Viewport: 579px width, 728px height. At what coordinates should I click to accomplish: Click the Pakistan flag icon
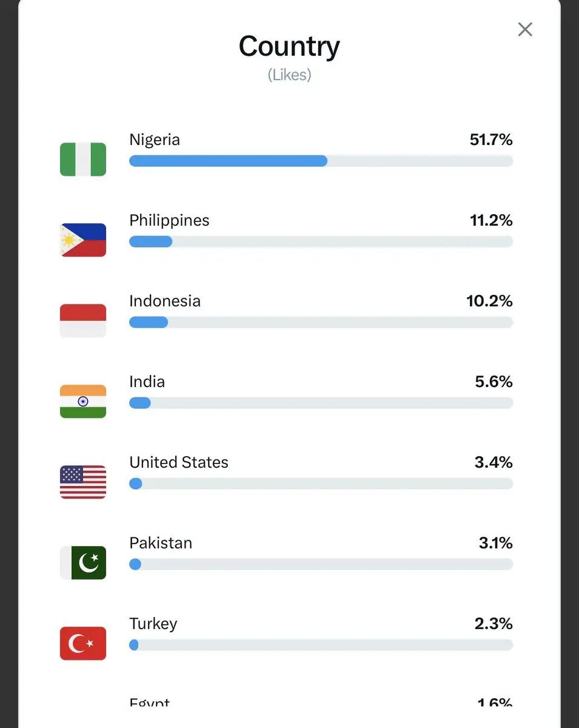[83, 563]
